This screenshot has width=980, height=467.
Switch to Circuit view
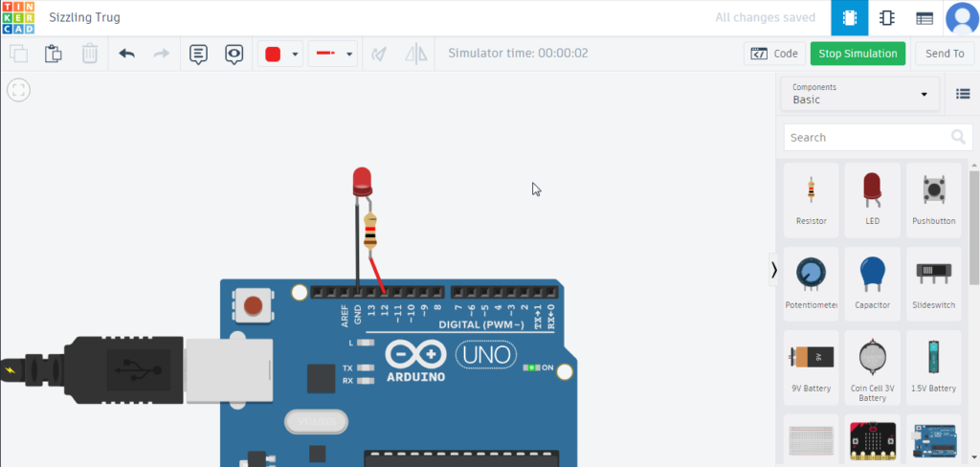pos(850,18)
